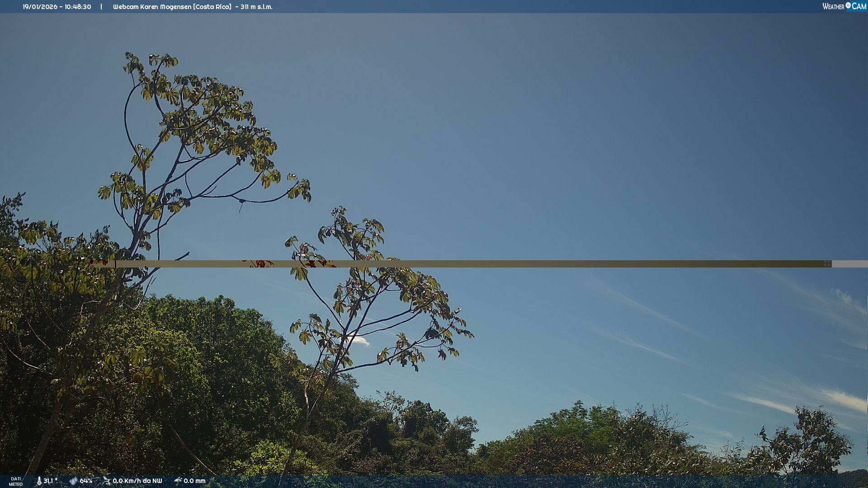Click the DATI METEO label

pyautogui.click(x=16, y=481)
